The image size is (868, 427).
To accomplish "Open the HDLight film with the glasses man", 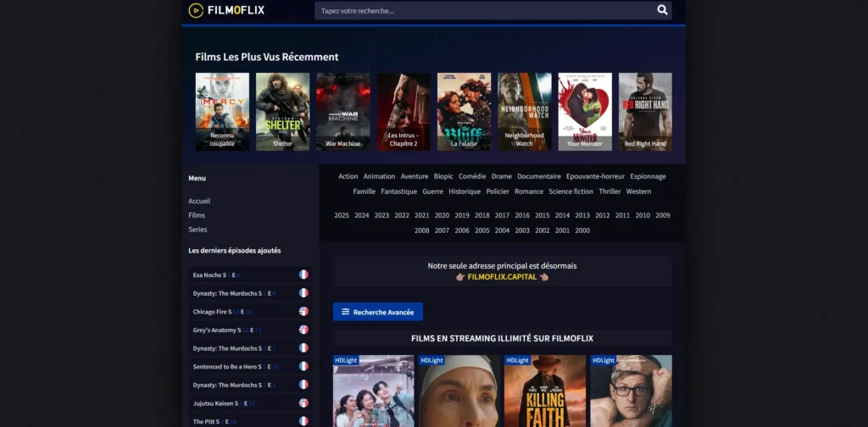I will (x=631, y=391).
